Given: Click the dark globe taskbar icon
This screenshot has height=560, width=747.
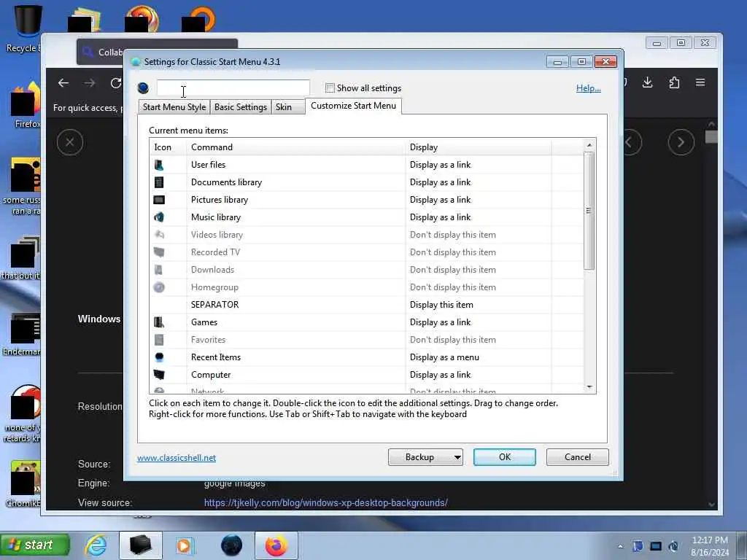Looking at the screenshot, I should (231, 545).
